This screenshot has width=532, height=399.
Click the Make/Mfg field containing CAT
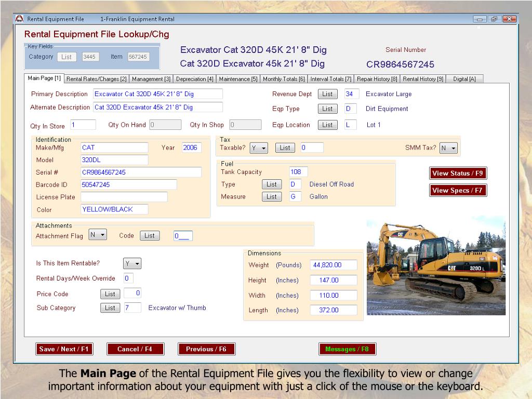pyautogui.click(x=114, y=148)
